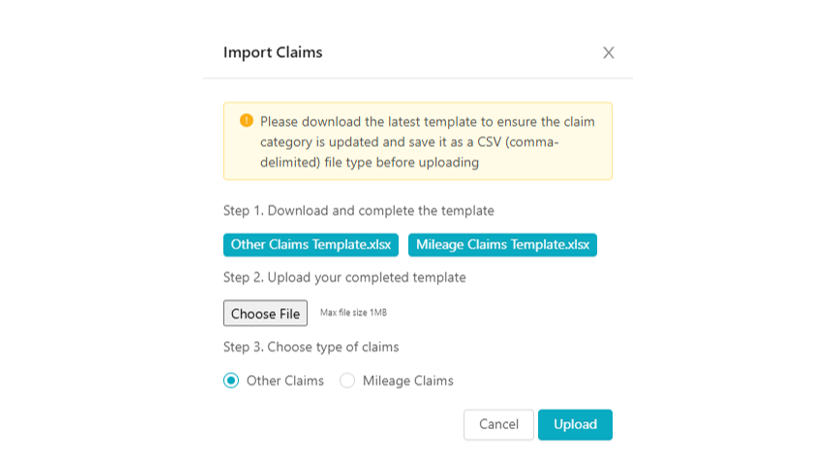The height and width of the screenshot is (472, 826).
Task: Click the Step 3 claim type instruction
Action: click(x=310, y=347)
